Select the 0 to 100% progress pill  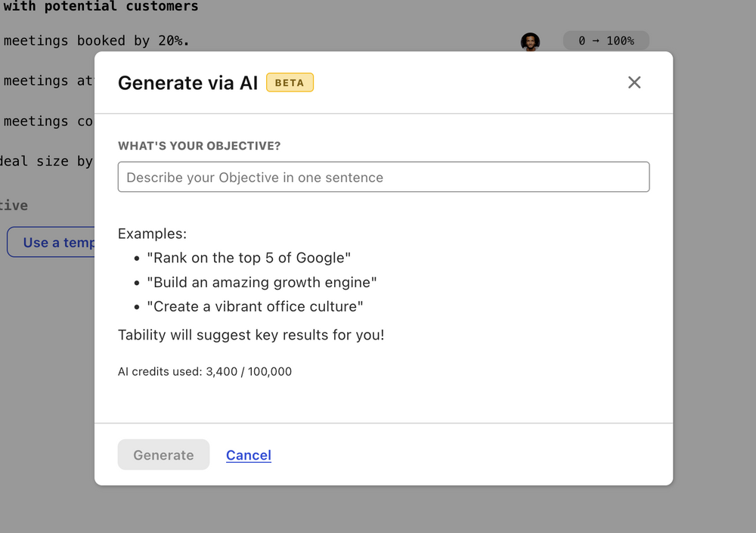606,41
